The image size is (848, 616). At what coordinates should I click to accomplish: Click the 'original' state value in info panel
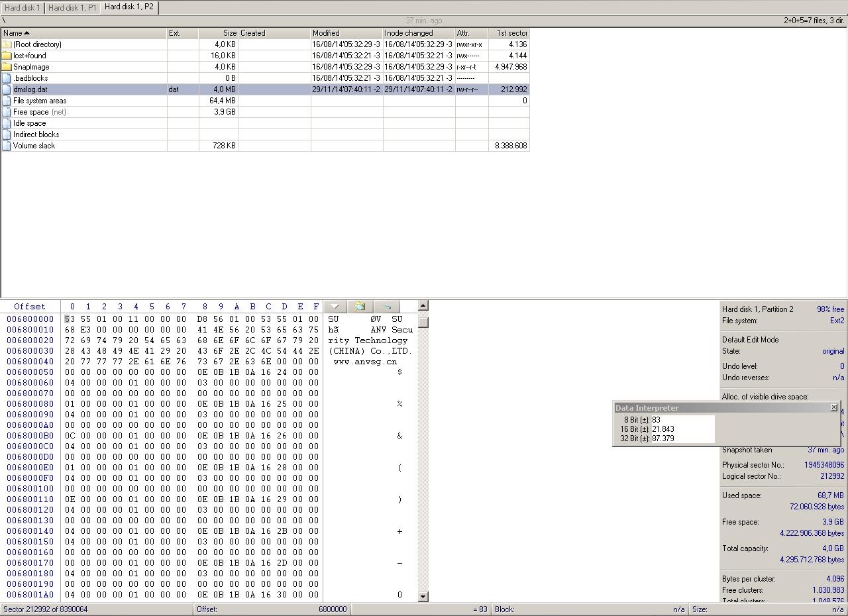833,351
